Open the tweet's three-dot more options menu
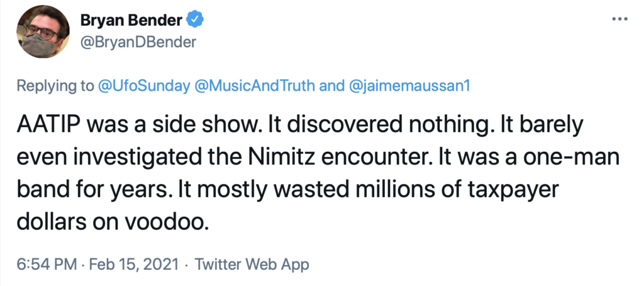The image size is (644, 286). click(x=619, y=19)
